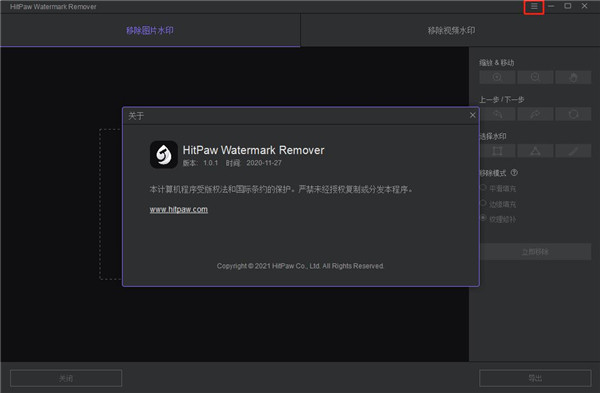The height and width of the screenshot is (393, 600).
Task: Switch to 移除图片水印 tab
Action: pyautogui.click(x=150, y=31)
